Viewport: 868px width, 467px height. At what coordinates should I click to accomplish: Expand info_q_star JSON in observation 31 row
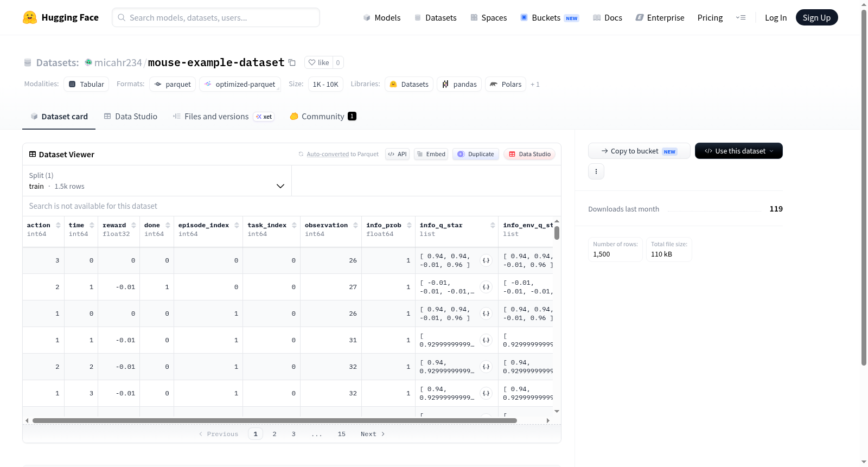[486, 340]
